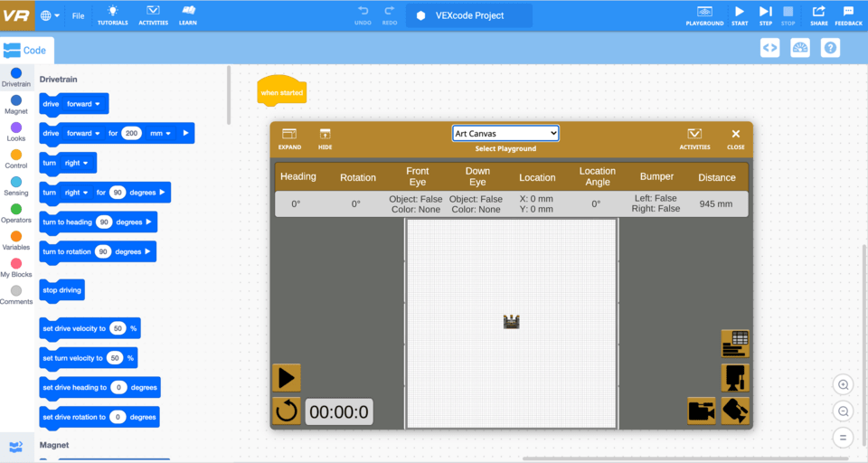Select the Magnet block category
Image resolution: width=868 pixels, height=463 pixels.
coord(16,104)
